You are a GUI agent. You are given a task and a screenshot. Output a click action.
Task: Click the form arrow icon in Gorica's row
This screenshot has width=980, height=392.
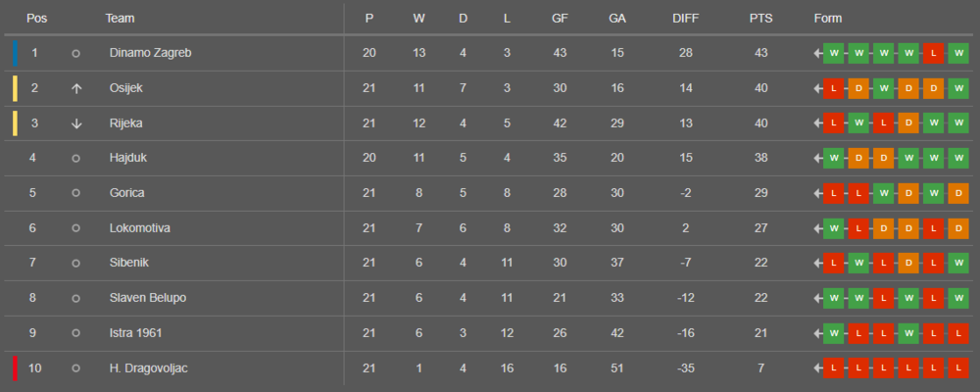click(x=817, y=193)
